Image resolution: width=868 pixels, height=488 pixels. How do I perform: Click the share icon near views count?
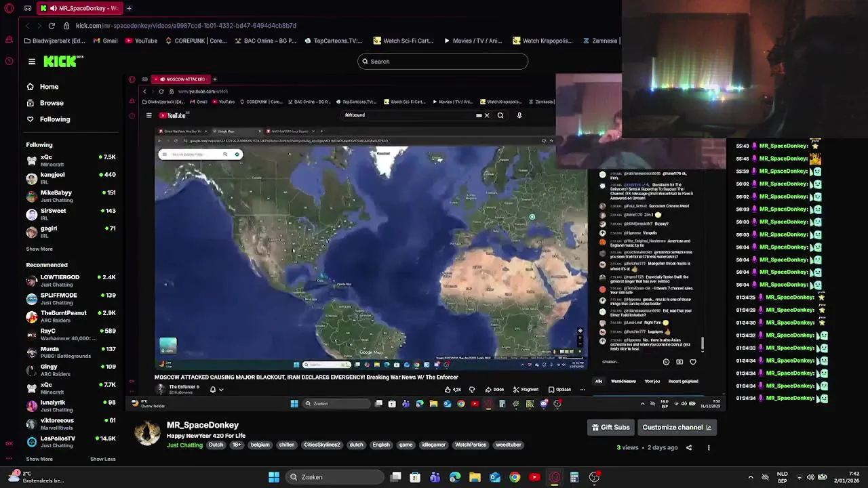688,447
